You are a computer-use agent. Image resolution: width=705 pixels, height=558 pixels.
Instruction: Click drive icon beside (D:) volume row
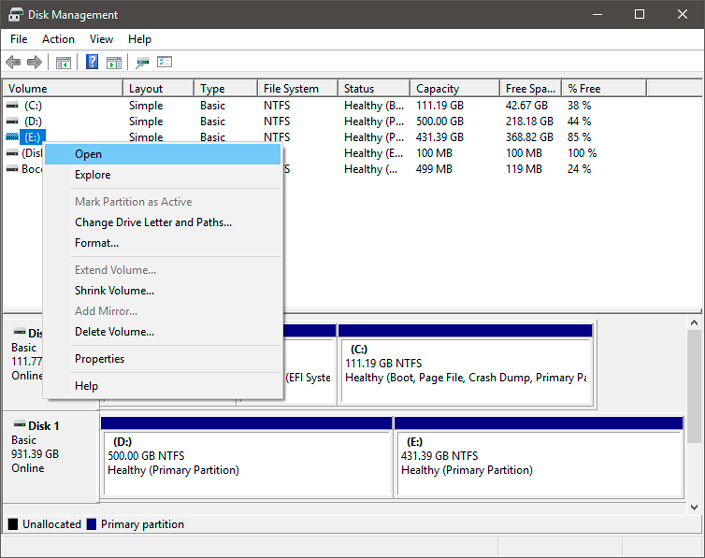click(x=13, y=121)
